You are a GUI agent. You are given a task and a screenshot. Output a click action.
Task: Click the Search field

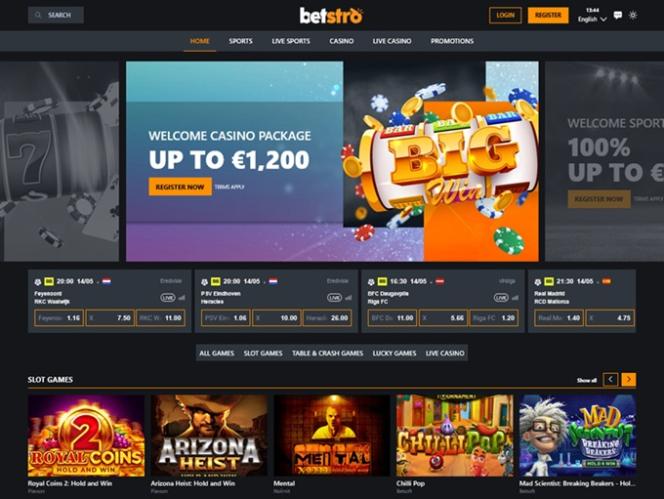coord(56,15)
